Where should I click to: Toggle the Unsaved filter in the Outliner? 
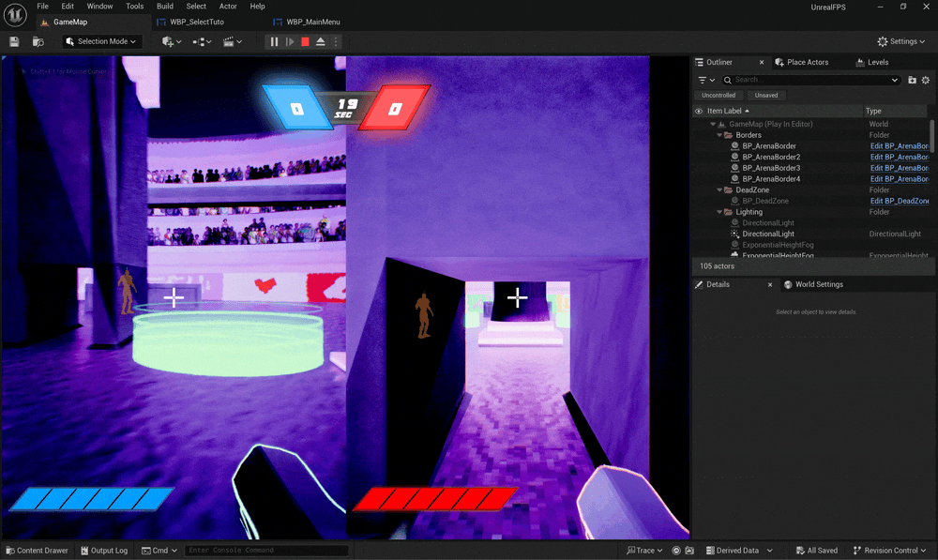pyautogui.click(x=766, y=95)
